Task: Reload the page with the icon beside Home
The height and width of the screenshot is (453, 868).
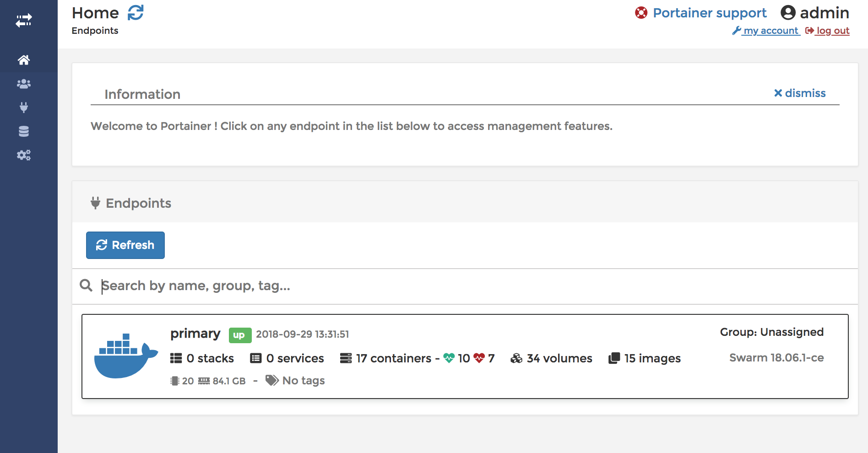Action: [x=136, y=13]
